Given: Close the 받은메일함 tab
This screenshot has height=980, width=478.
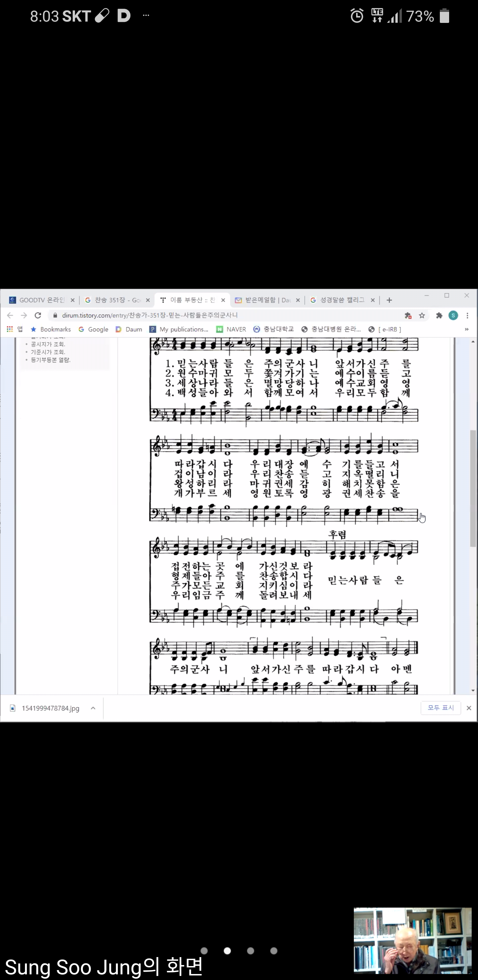Looking at the screenshot, I should (298, 300).
